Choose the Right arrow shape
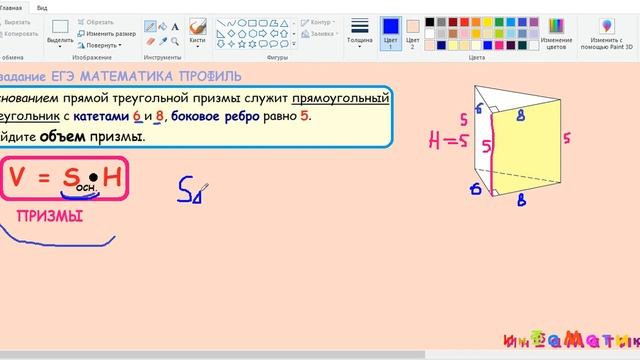 click(x=263, y=33)
